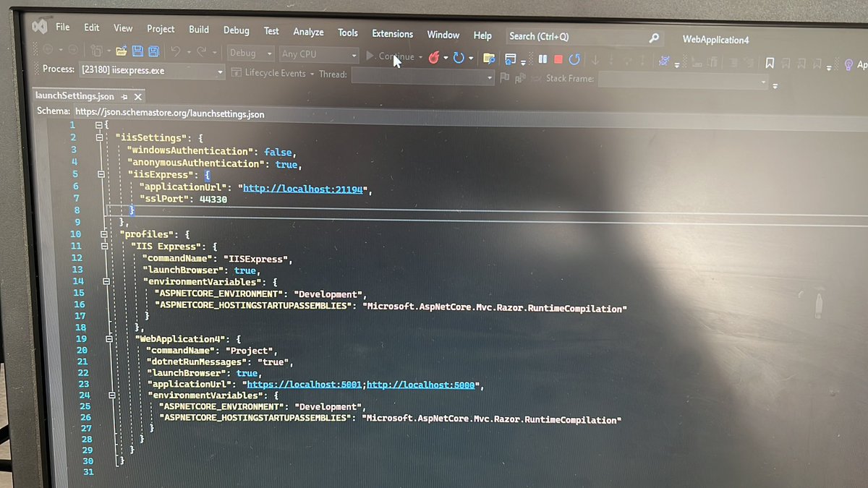The image size is (868, 488).
Task: Open the Analyze menu
Action: coord(308,32)
